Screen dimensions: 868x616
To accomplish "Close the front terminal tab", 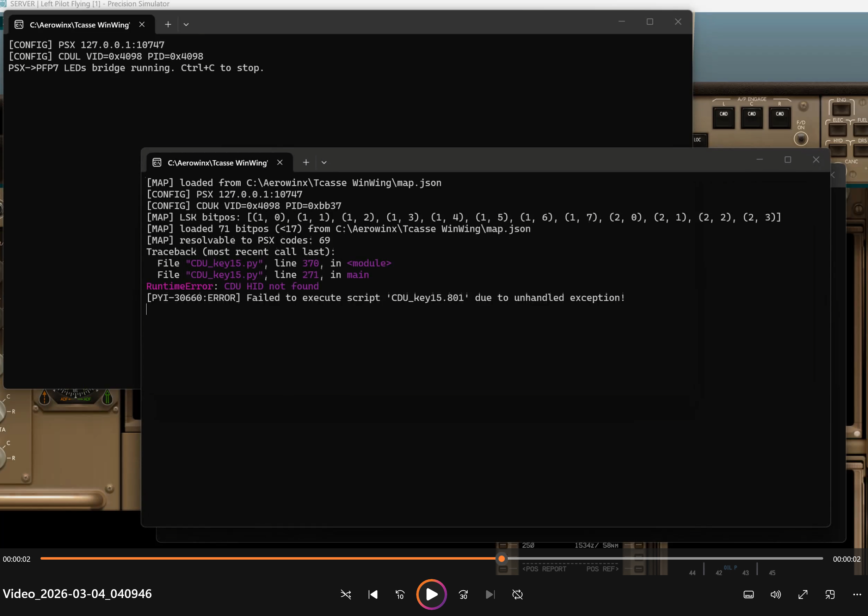I will coord(280,162).
